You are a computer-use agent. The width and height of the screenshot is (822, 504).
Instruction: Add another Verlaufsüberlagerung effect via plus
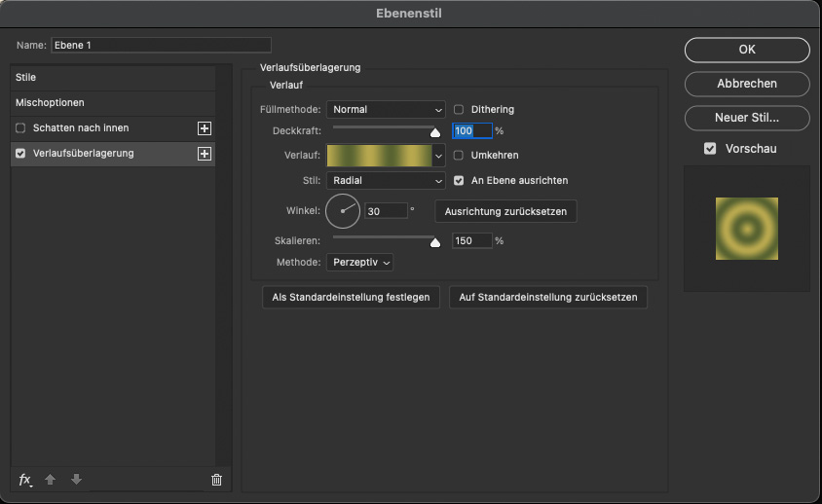(205, 154)
